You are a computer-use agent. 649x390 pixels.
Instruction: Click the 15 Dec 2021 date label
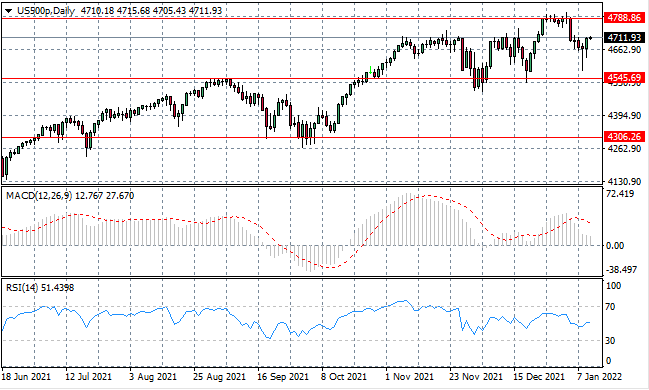[x=539, y=377]
